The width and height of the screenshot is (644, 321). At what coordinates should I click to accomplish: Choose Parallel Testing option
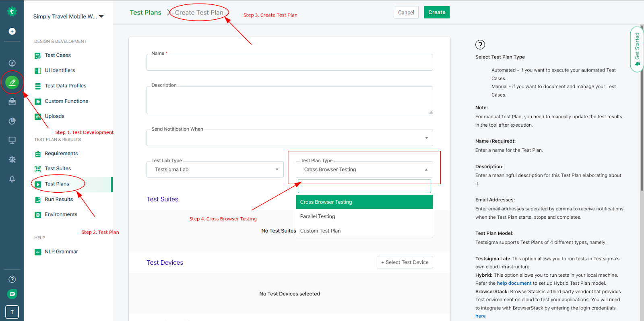tap(364, 216)
